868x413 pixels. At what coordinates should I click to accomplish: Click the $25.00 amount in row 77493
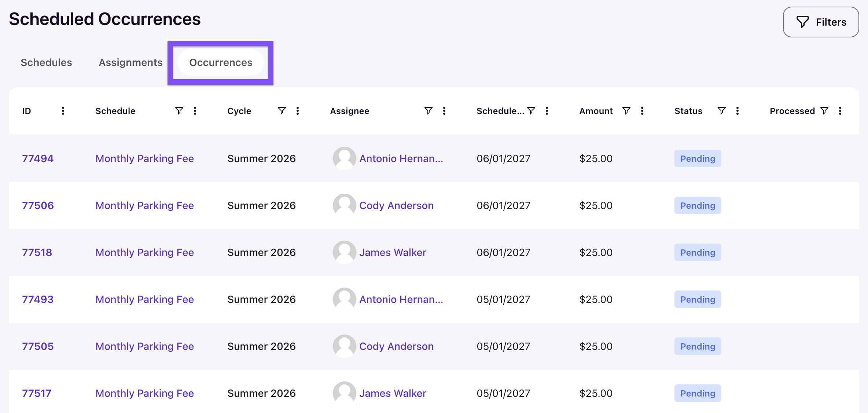596,299
